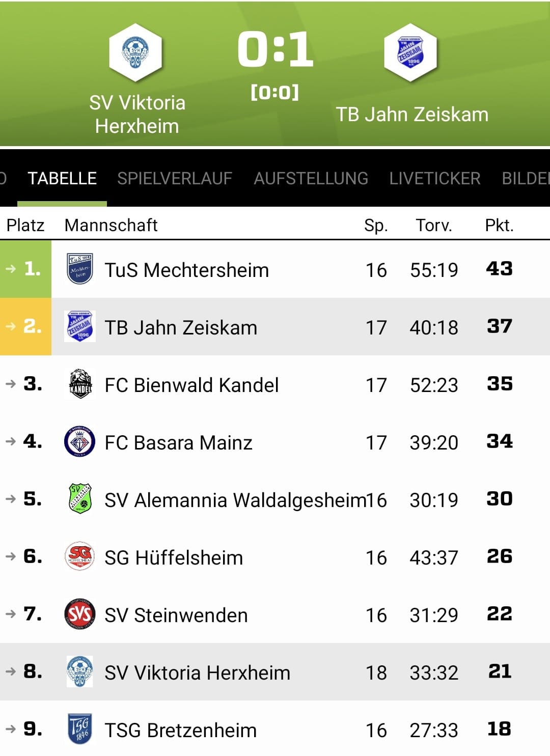Select the Tabelle tab
Image resolution: width=550 pixels, height=756 pixels.
coord(62,179)
